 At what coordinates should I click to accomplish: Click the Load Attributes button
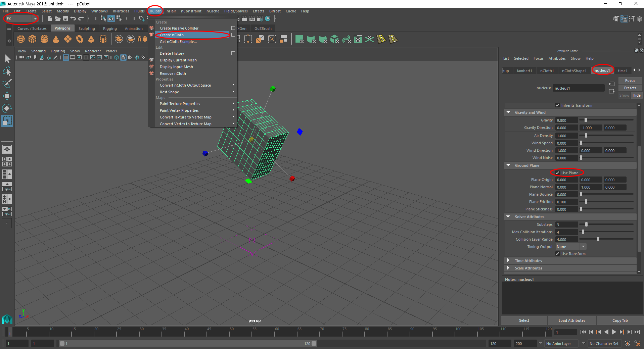pos(572,320)
